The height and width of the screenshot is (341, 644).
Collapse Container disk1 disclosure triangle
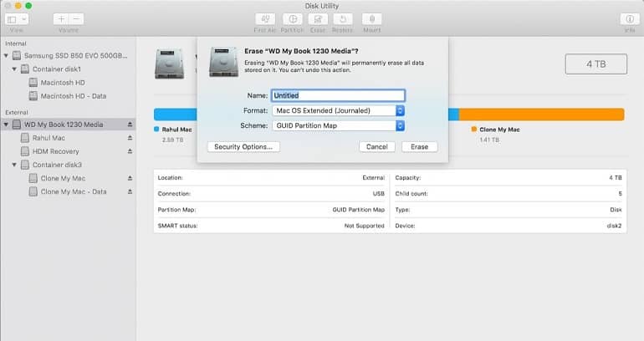tap(14, 69)
